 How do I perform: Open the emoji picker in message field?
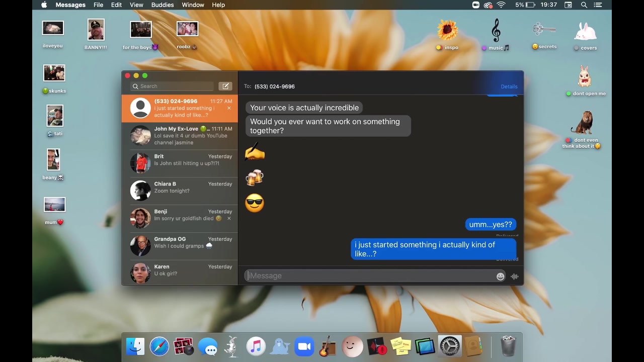(500, 276)
